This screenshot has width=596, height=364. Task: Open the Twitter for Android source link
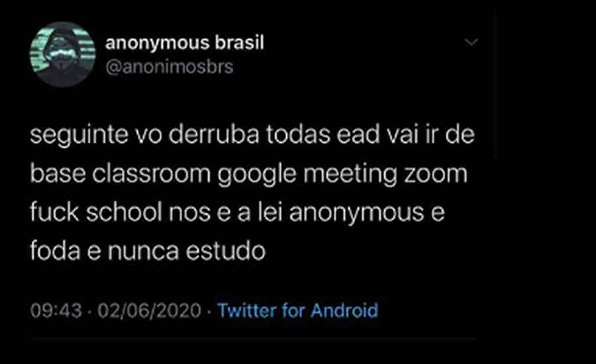(x=298, y=310)
